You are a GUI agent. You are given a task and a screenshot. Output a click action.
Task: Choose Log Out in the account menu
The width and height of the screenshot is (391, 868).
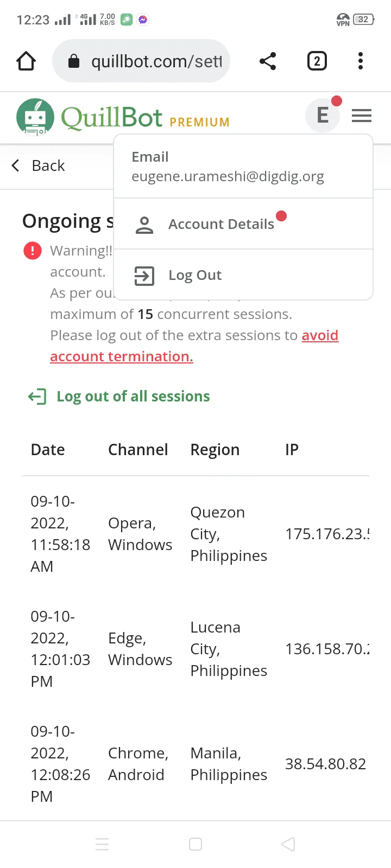(x=243, y=275)
